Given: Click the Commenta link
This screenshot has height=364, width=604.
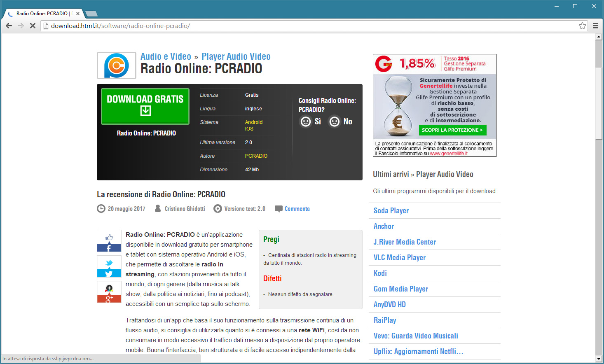Looking at the screenshot, I should 297,209.
